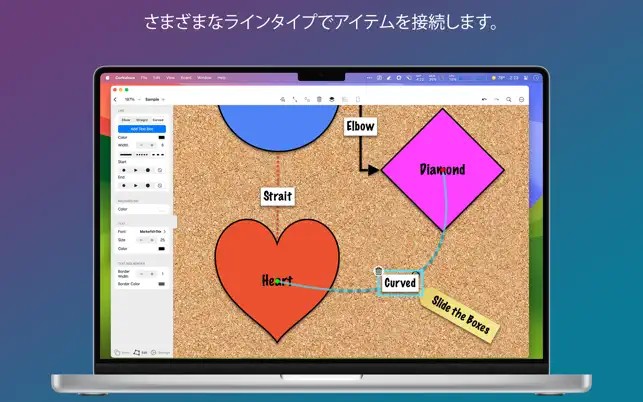This screenshot has width=643, height=402.
Task: Click the back arrow in the toolbar
Action: pos(115,99)
